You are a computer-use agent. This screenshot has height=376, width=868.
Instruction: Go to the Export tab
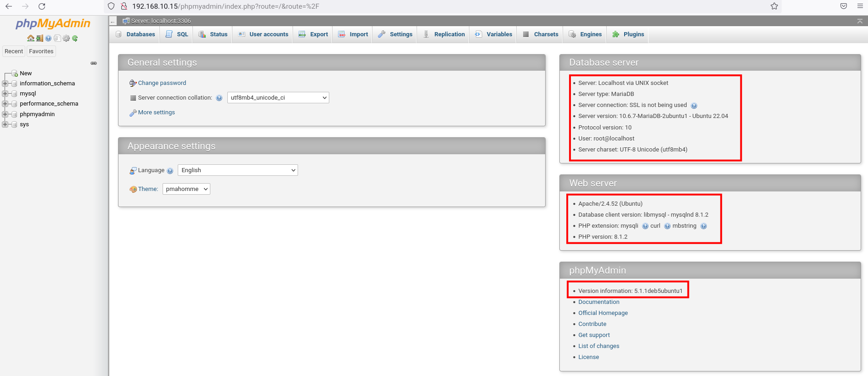[313, 34]
